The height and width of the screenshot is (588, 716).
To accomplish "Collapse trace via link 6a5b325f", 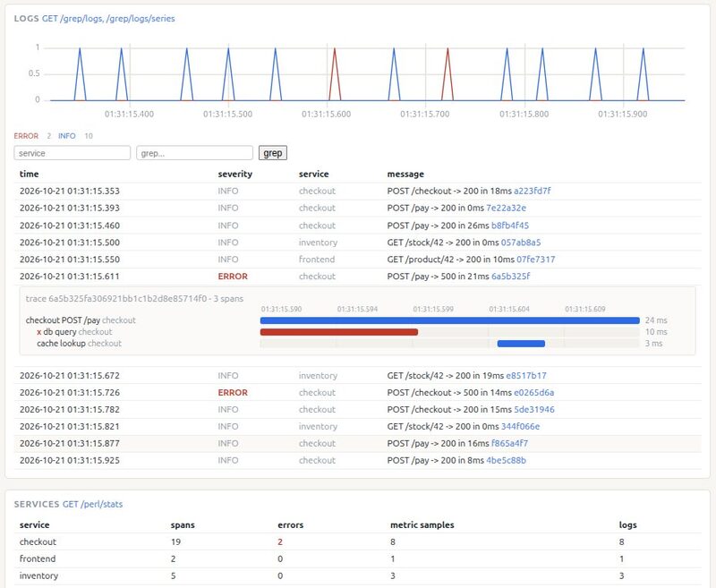I will click(510, 277).
